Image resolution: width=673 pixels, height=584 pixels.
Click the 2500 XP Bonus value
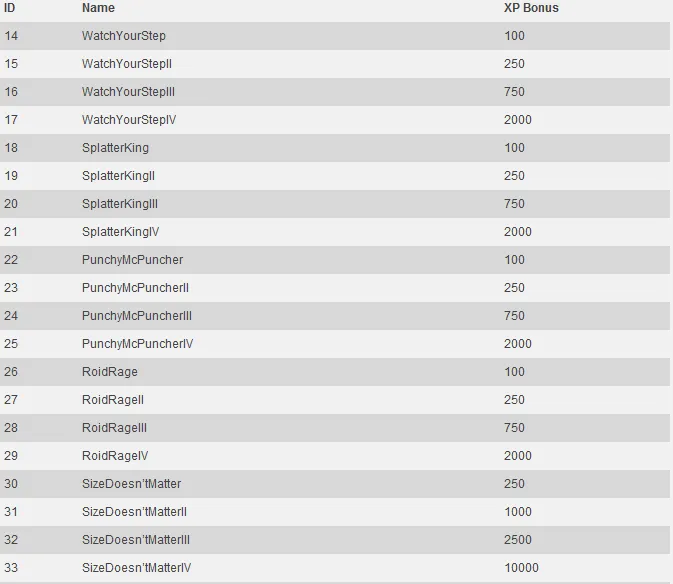point(518,540)
